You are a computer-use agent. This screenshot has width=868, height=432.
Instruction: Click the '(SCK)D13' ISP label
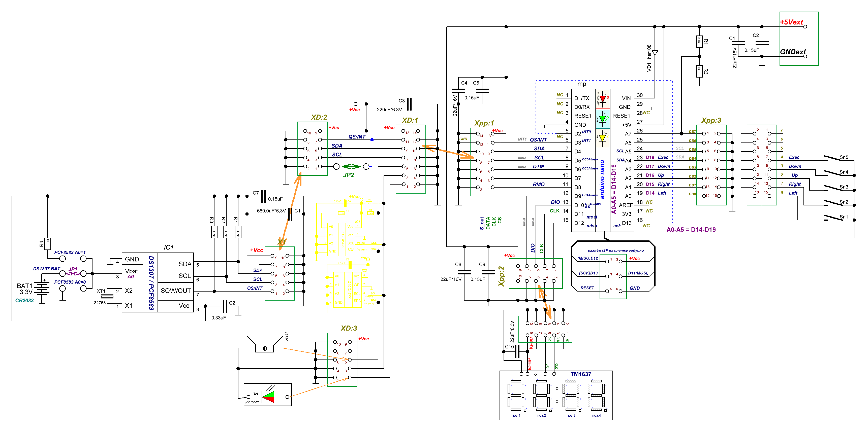pyautogui.click(x=588, y=273)
